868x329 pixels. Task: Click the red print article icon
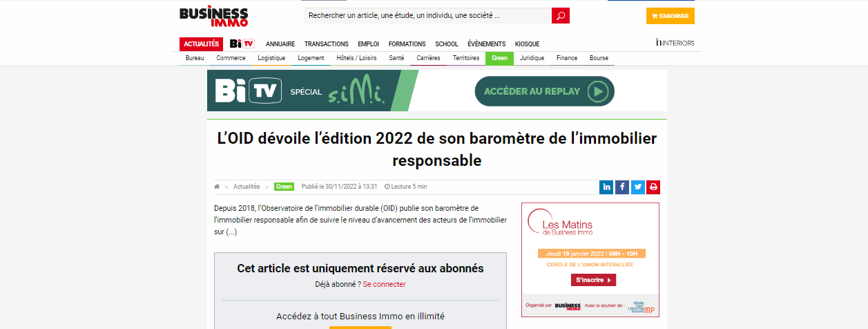[x=653, y=187]
